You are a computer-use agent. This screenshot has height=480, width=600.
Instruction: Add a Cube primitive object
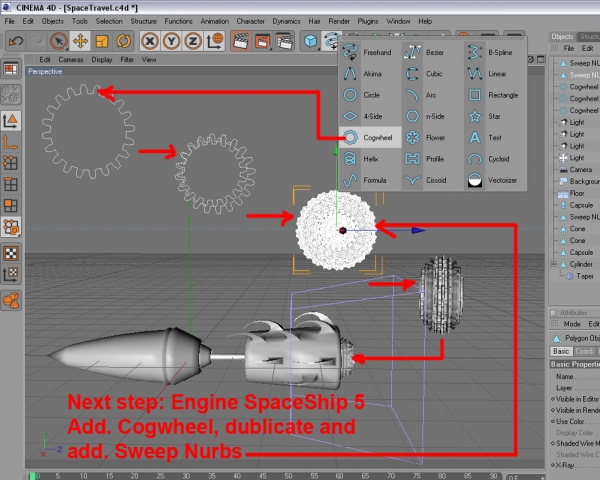tap(310, 41)
